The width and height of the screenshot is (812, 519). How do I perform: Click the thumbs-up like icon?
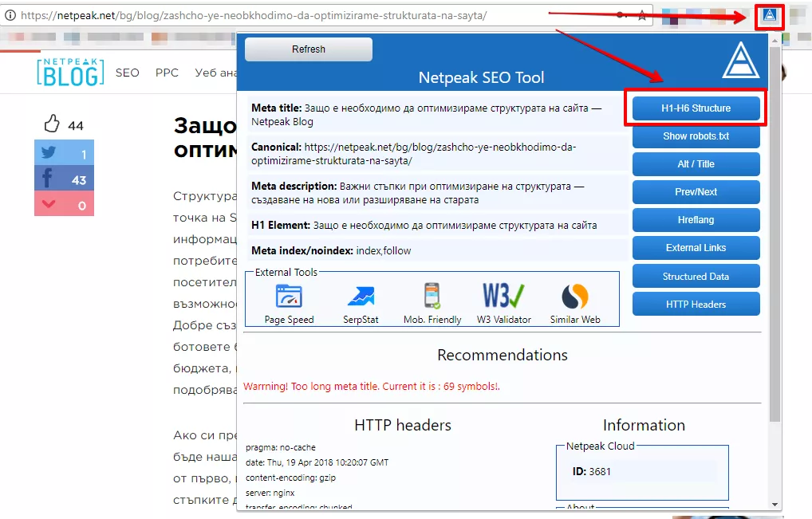52,124
